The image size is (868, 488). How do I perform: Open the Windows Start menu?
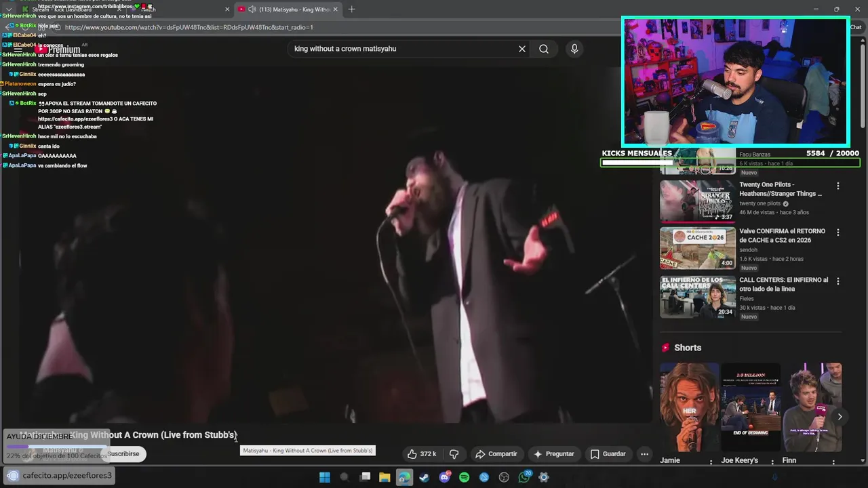tap(325, 477)
